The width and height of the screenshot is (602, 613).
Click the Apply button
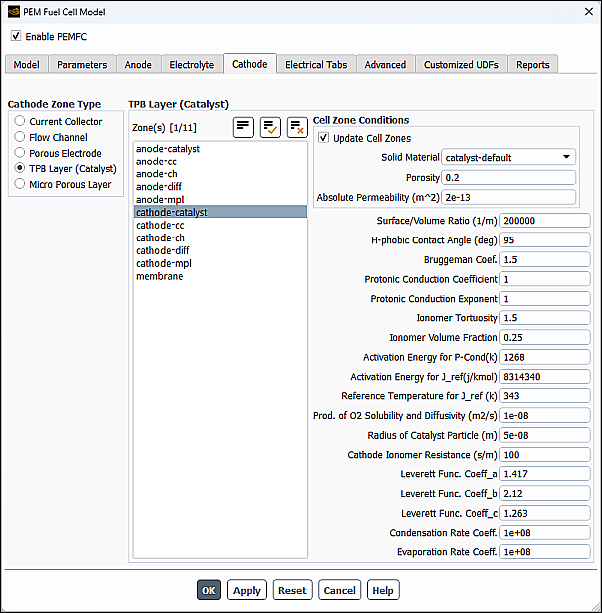click(x=247, y=590)
